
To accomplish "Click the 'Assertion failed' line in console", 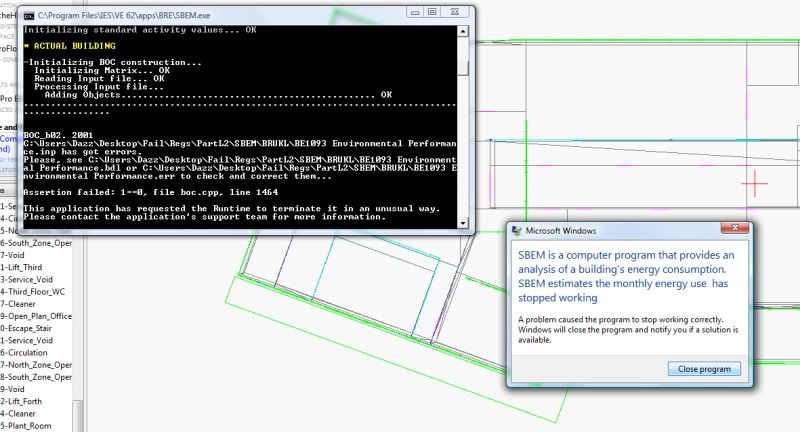I will [x=151, y=192].
